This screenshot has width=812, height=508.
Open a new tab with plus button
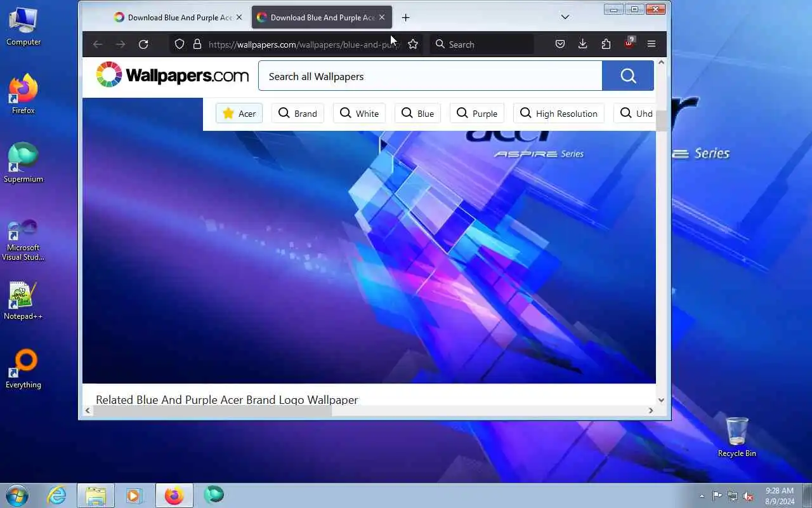(406, 17)
